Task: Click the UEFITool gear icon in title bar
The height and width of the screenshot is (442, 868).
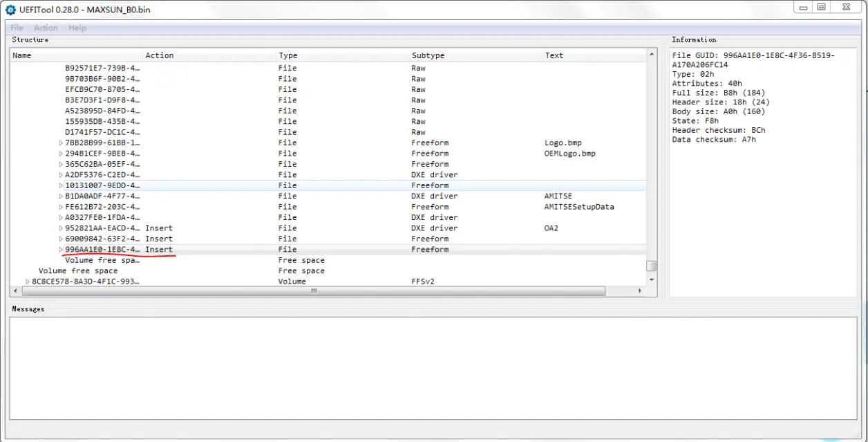Action: click(10, 9)
